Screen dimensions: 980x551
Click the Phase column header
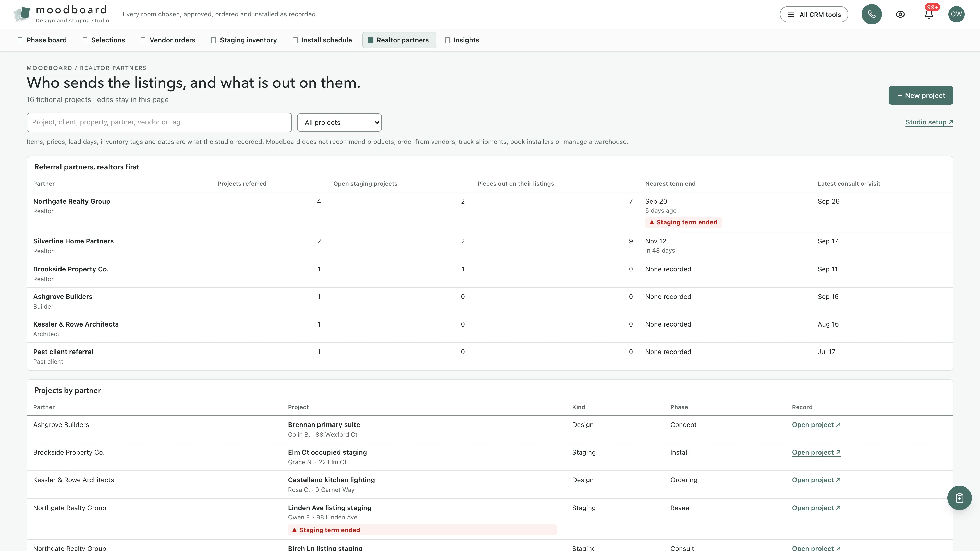(679, 407)
